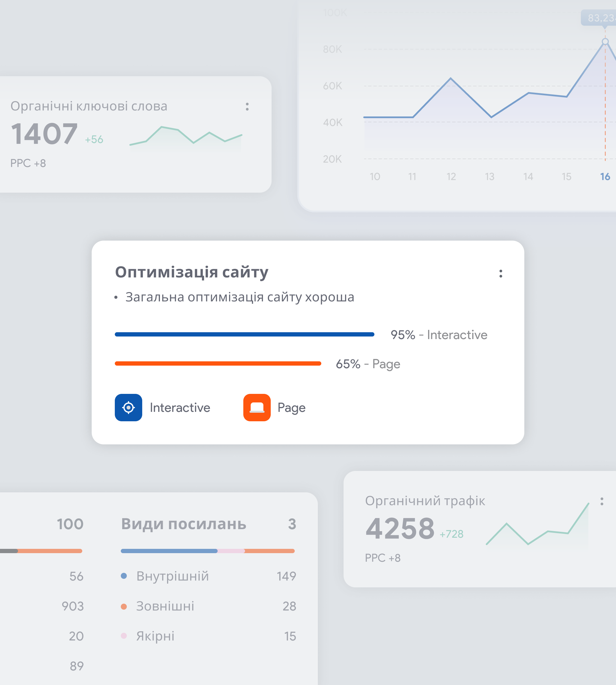Click the blue Внутрішній legend dot
The width and height of the screenshot is (616, 685).
pos(124,576)
